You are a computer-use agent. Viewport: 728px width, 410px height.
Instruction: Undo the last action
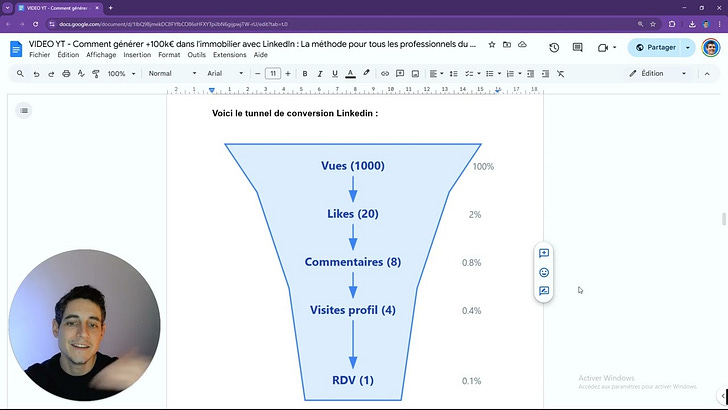[x=36, y=74]
